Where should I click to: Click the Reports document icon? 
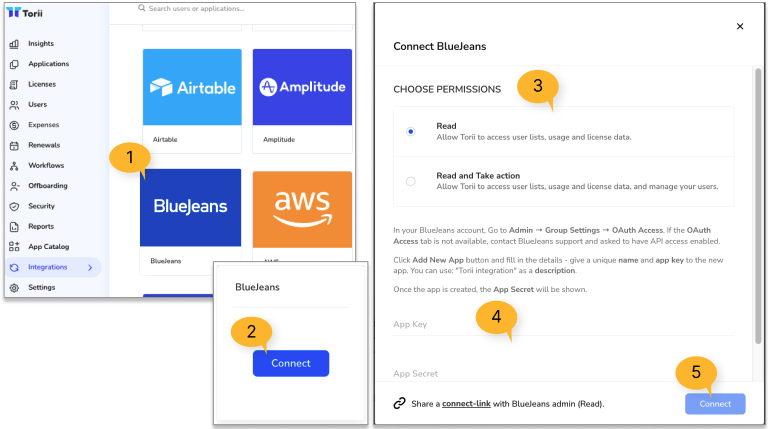pos(14,227)
